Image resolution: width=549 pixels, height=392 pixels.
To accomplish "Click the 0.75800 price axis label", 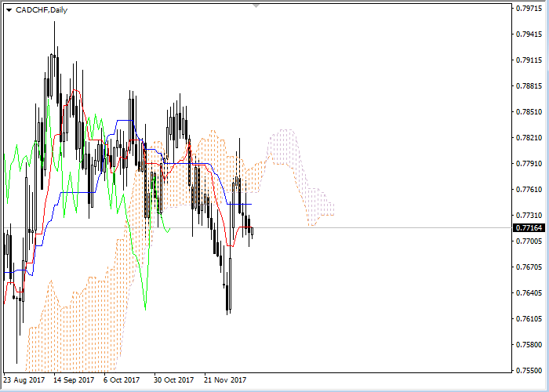I will (x=529, y=344).
